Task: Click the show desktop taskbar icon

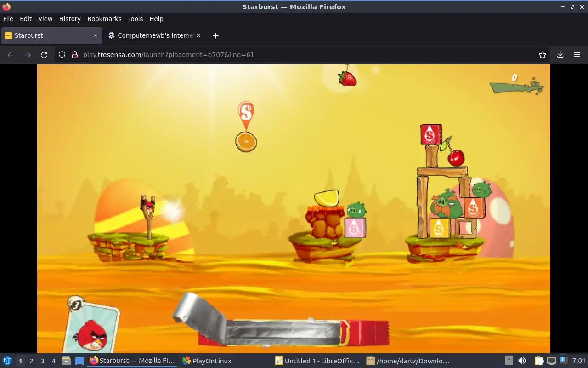Action: pos(79,361)
